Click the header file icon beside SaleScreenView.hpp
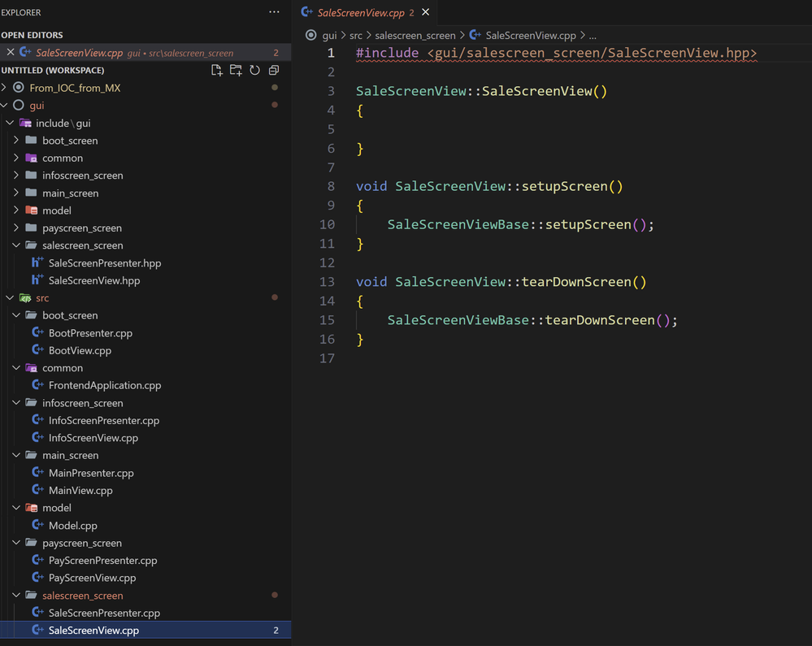The image size is (812, 646). tap(37, 280)
